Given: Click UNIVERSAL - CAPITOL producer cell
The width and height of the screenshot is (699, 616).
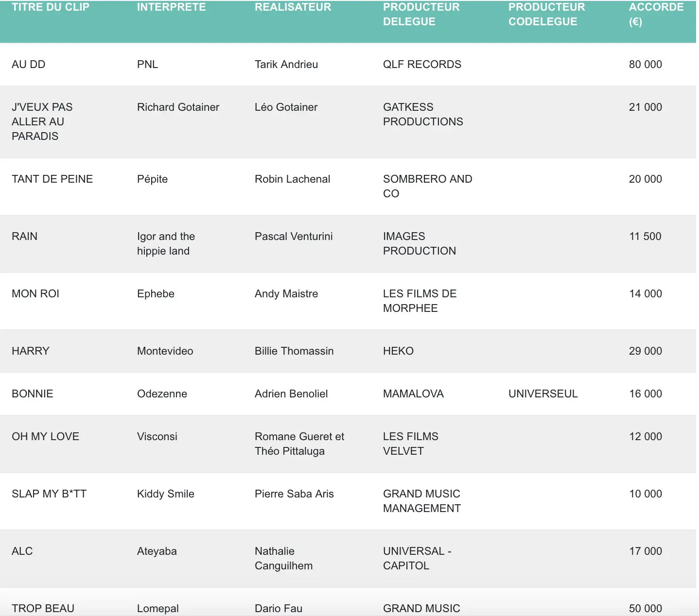Looking at the screenshot, I should click(x=417, y=558).
